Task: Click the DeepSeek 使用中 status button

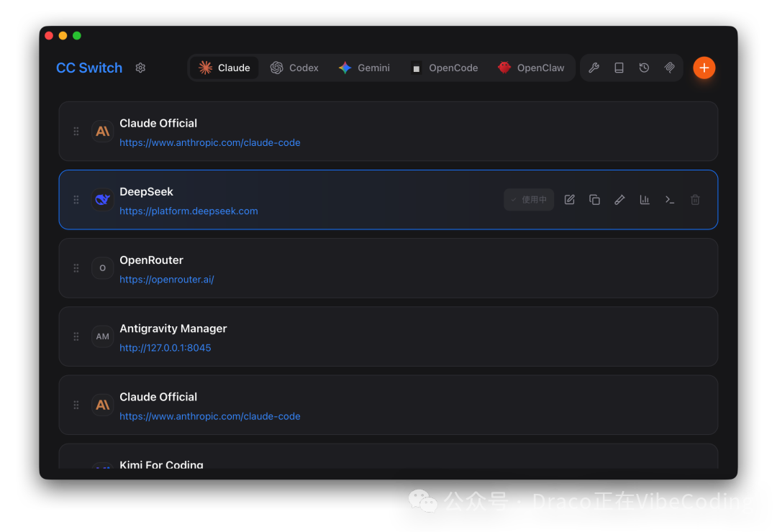Action: coord(529,200)
